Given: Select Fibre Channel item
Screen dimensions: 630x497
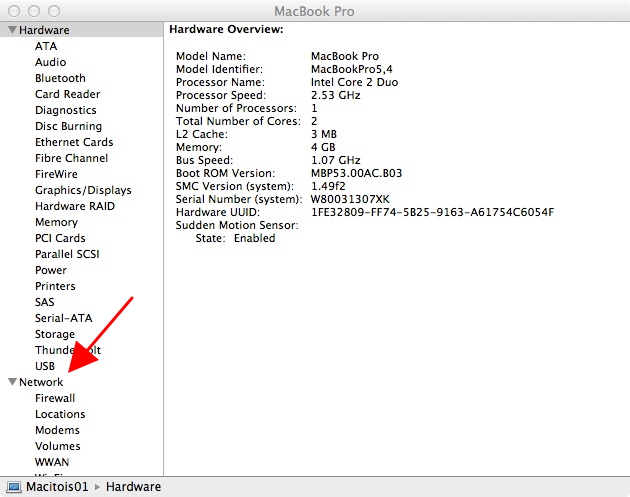Looking at the screenshot, I should 72,158.
